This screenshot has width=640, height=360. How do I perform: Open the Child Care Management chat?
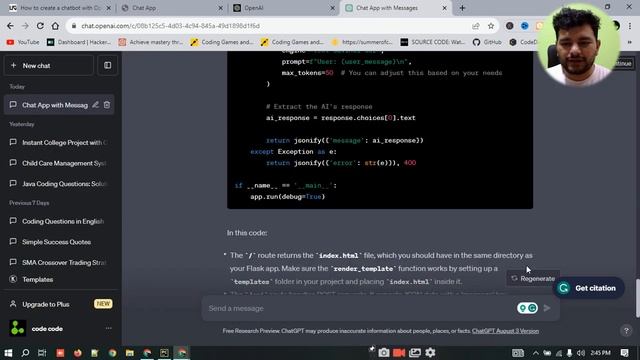[59, 163]
